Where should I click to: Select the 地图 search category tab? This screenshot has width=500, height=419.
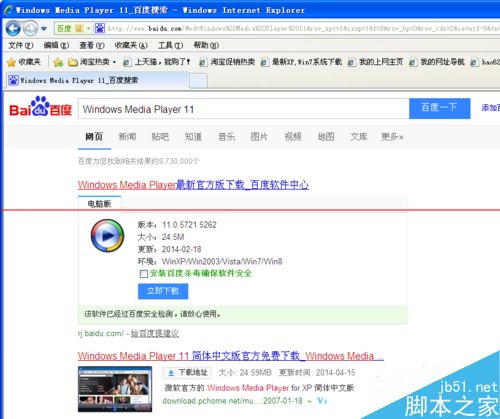point(326,136)
